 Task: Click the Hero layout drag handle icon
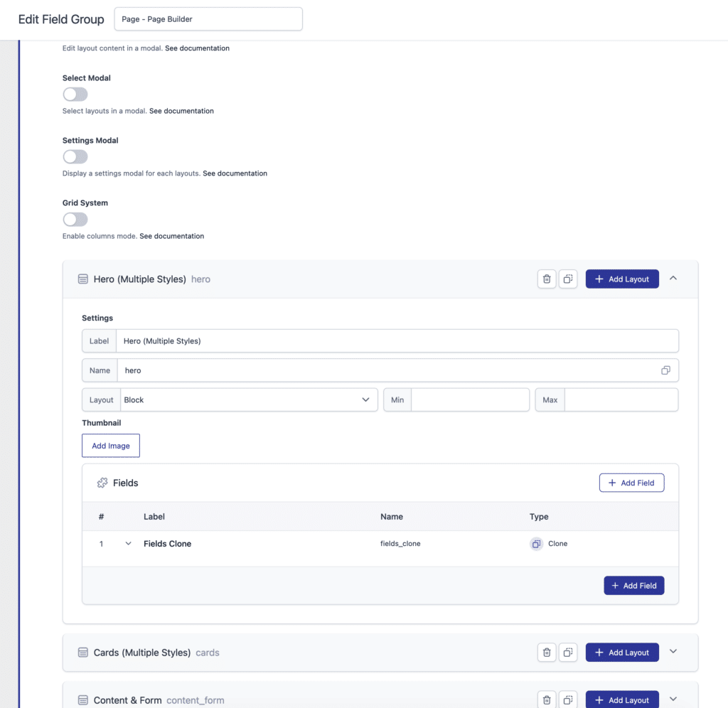82,279
